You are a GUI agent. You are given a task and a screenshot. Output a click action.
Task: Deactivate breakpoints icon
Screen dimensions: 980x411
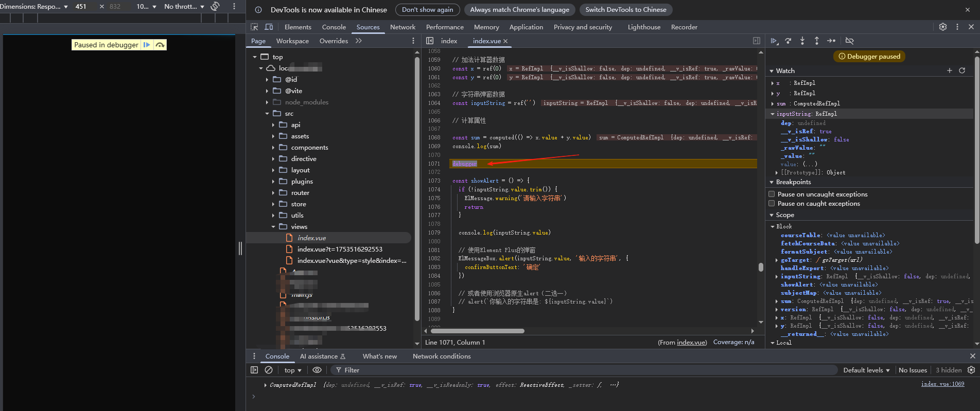tap(850, 41)
